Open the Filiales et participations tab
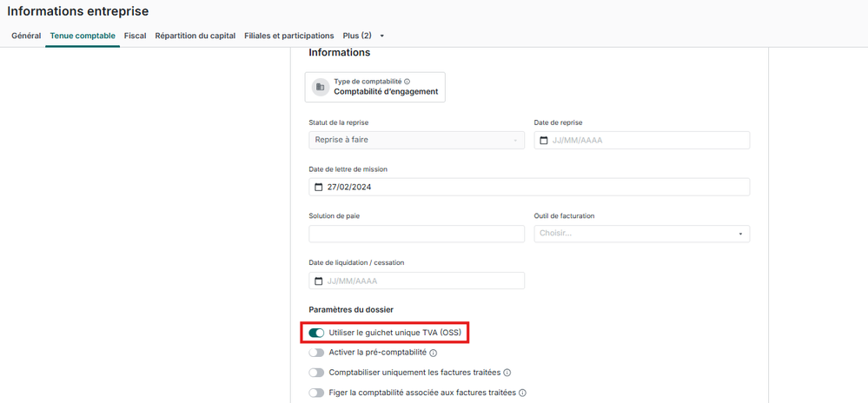Viewport: 868px width, 403px height. pyautogui.click(x=288, y=36)
